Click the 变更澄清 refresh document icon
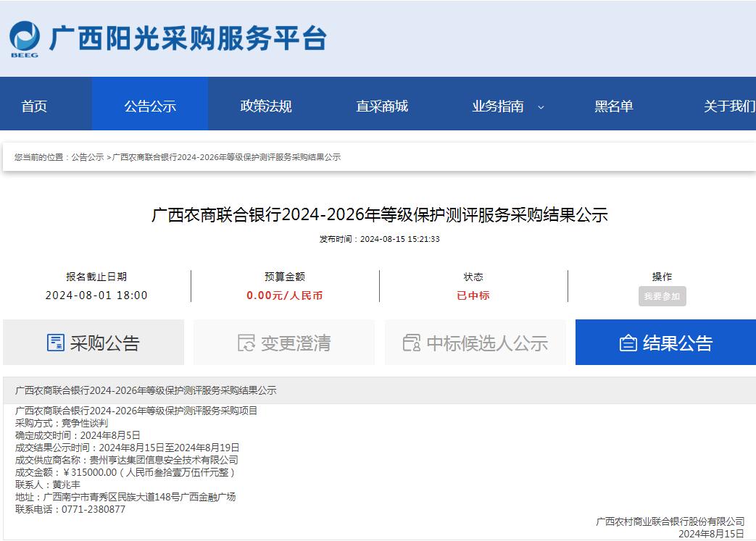 [x=246, y=343]
